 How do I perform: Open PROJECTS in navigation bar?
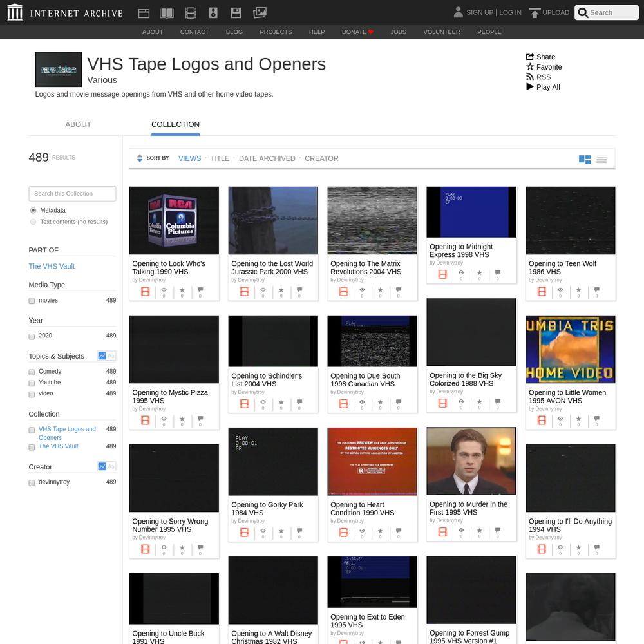276,32
